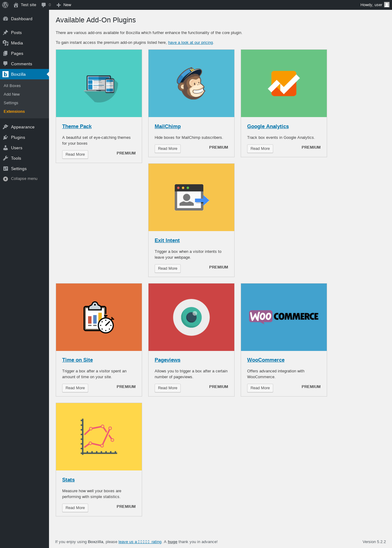Screen dimensions: 392x548
Task: Click the Dashboard gauge icon
Action: (6, 19)
